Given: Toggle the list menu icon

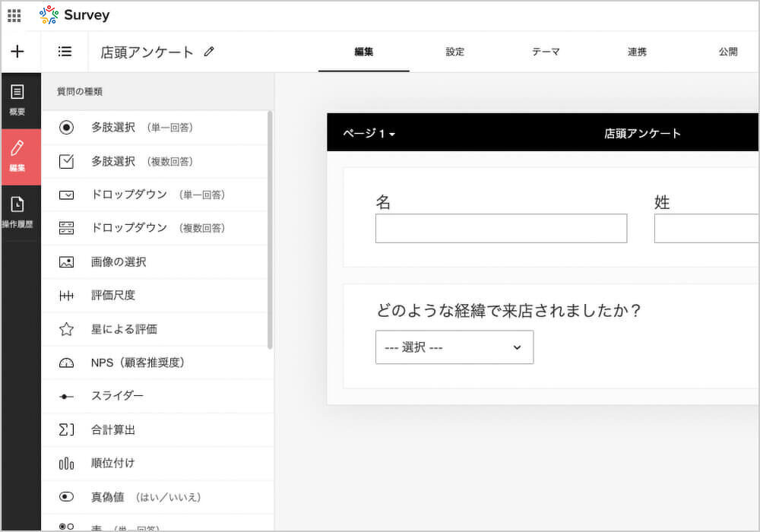Looking at the screenshot, I should 65,52.
